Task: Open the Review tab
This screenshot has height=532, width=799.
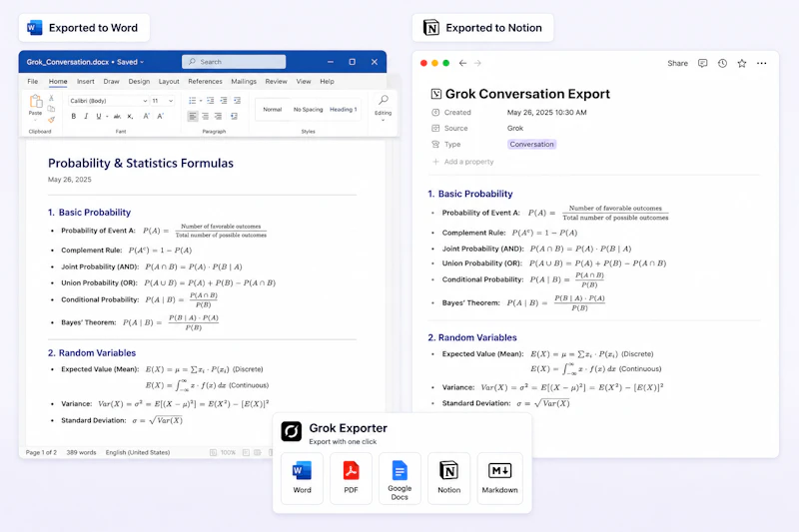Action: 276,82
